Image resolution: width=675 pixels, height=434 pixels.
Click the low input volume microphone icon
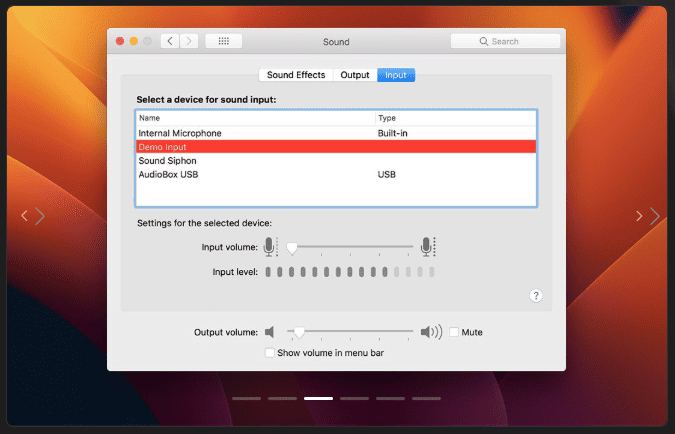click(270, 247)
